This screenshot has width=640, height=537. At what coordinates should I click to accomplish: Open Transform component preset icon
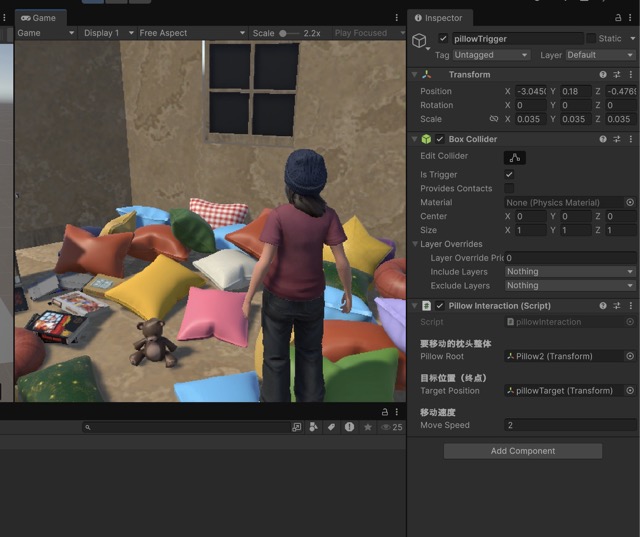point(617,74)
